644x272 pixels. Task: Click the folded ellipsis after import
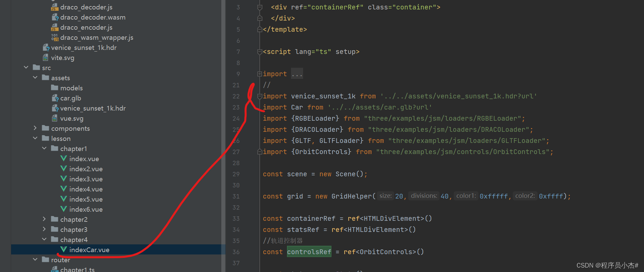tap(297, 74)
